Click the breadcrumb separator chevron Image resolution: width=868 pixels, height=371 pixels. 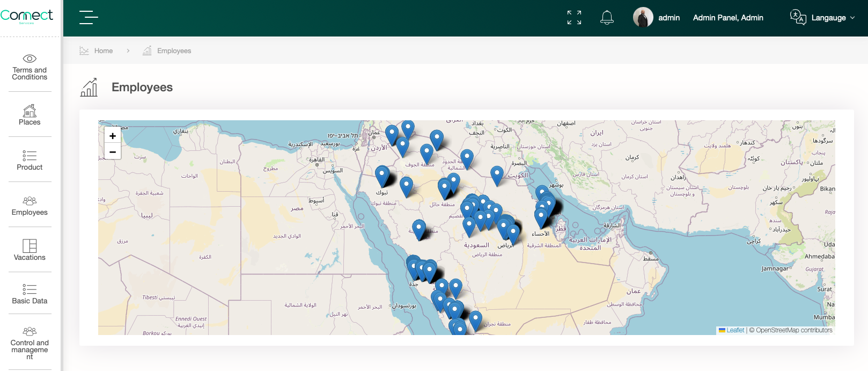[128, 51]
